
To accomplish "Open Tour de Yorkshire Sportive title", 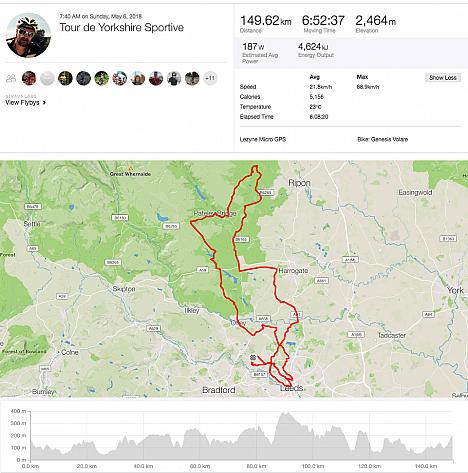I will pyautogui.click(x=122, y=27).
